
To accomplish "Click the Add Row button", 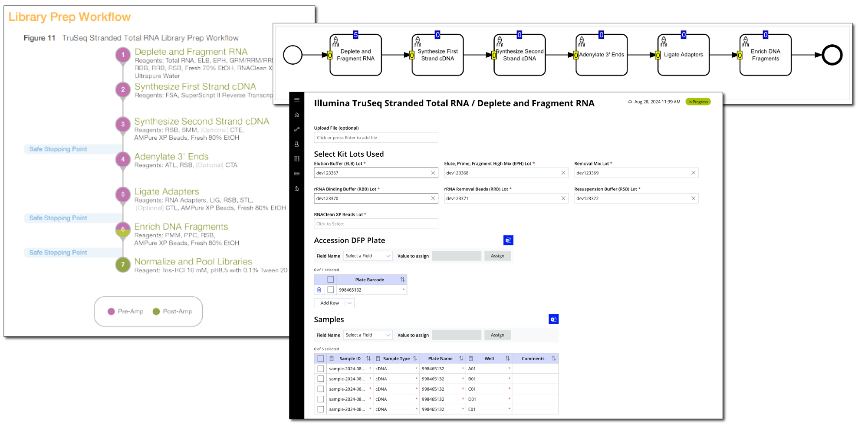I will tap(330, 303).
